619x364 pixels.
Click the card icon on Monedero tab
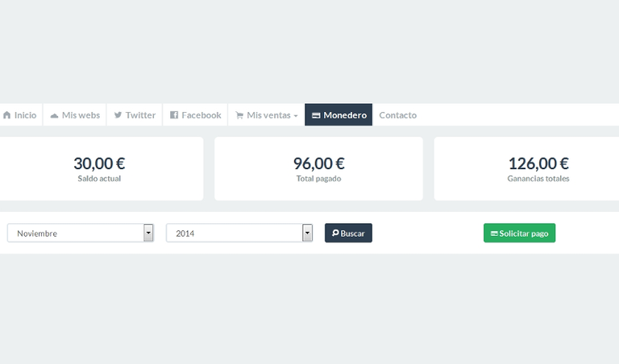point(317,115)
